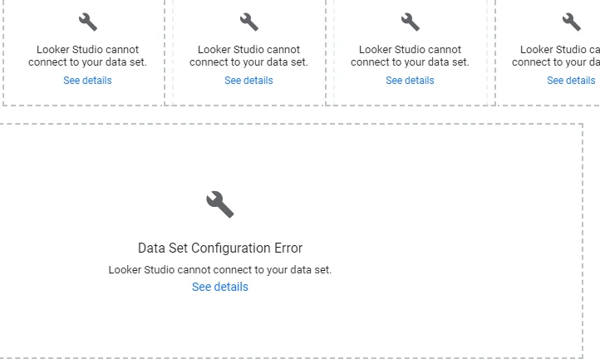Click the truncated error message in the rightmost card
Viewport: 600px width, 364px height.
pos(557,56)
